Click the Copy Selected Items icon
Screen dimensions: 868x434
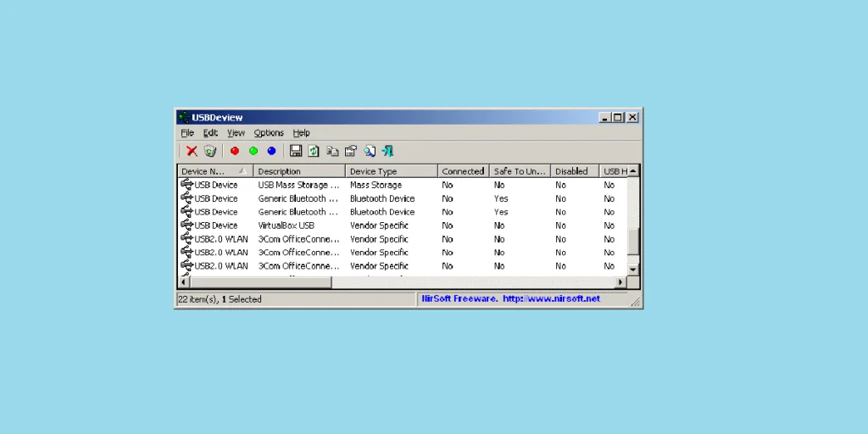(332, 151)
